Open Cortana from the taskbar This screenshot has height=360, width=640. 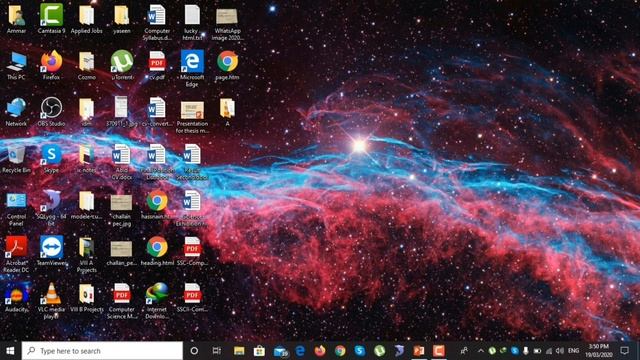[x=194, y=351]
